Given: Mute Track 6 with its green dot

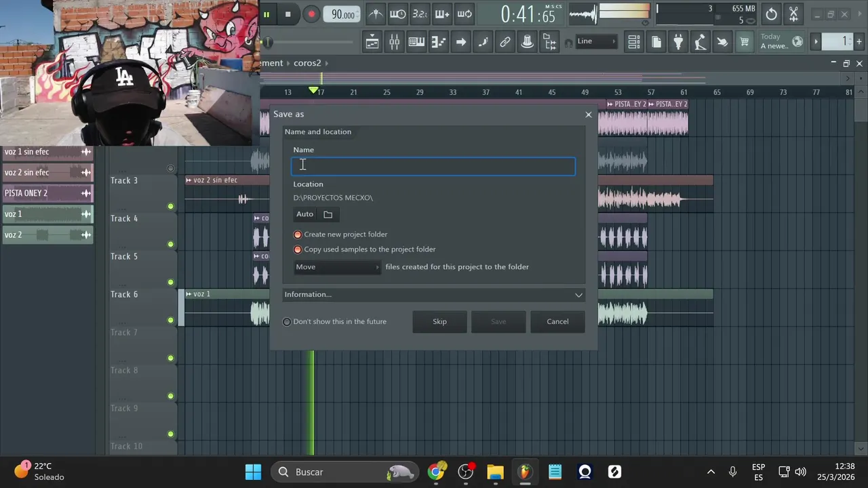Looking at the screenshot, I should click(x=170, y=320).
